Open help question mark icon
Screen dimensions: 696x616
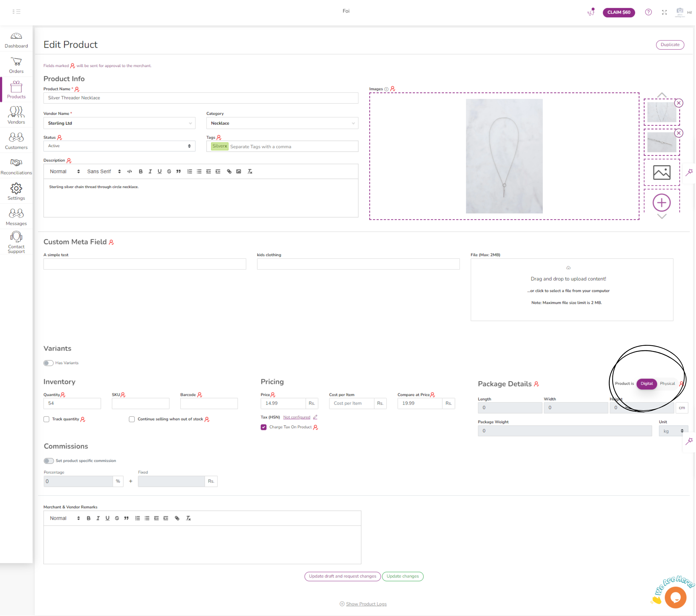(648, 12)
